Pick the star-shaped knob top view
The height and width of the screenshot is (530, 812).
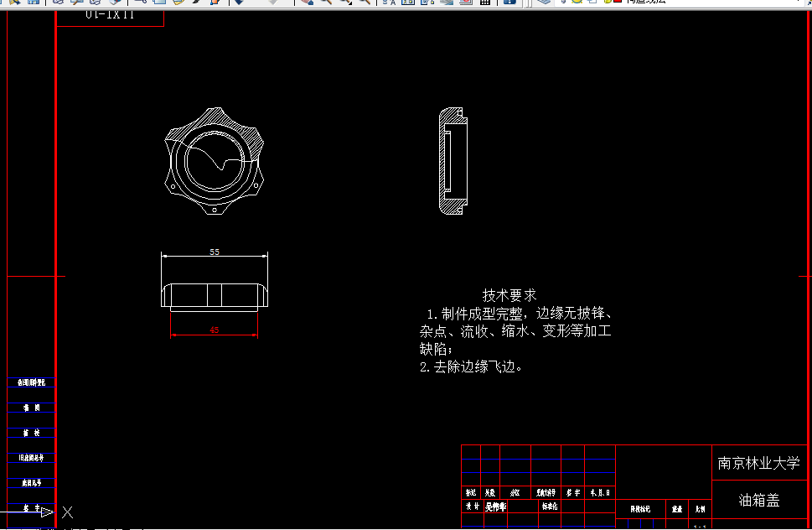pyautogui.click(x=215, y=161)
